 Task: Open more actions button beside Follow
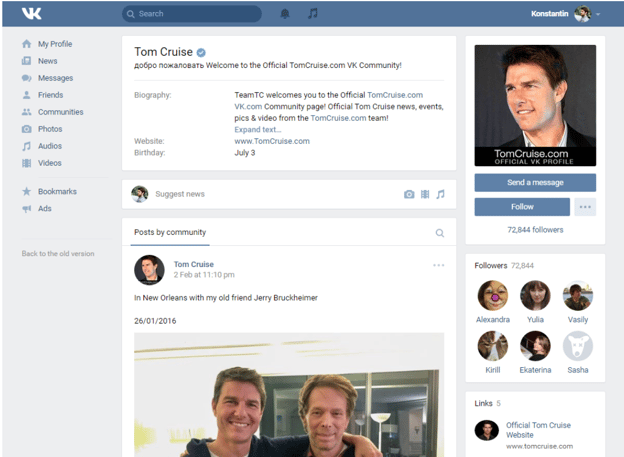(x=585, y=207)
